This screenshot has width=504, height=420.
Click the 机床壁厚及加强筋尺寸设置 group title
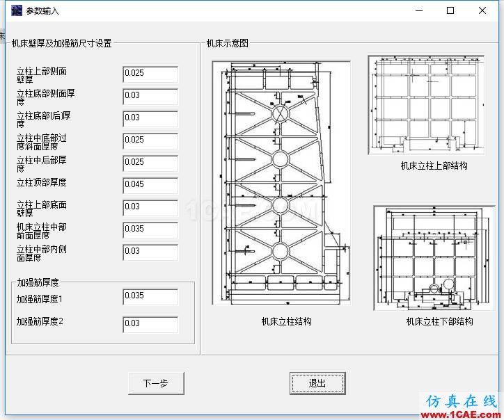(62, 43)
